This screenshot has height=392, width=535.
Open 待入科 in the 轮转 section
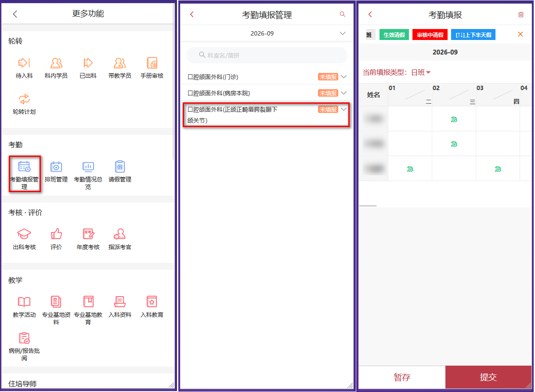(x=24, y=63)
